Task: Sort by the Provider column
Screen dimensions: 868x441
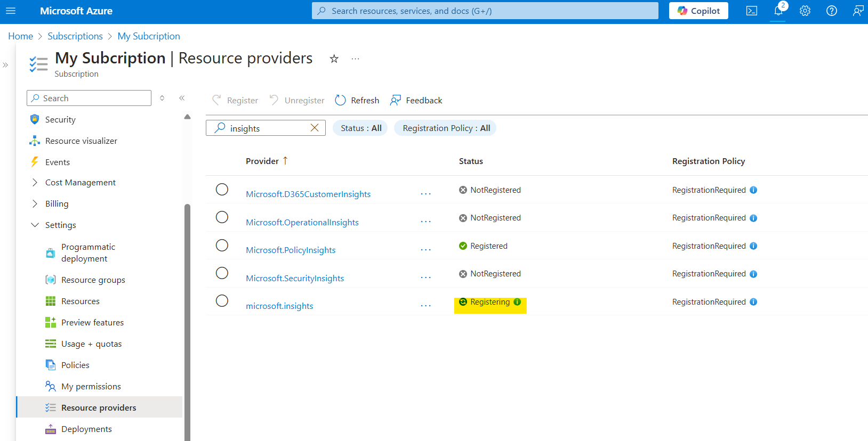Action: pyautogui.click(x=267, y=161)
